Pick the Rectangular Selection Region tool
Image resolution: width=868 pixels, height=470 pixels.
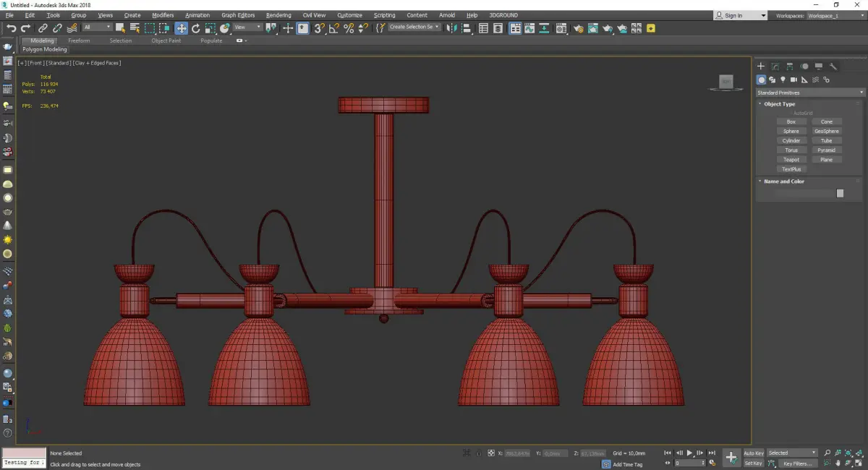click(x=150, y=28)
